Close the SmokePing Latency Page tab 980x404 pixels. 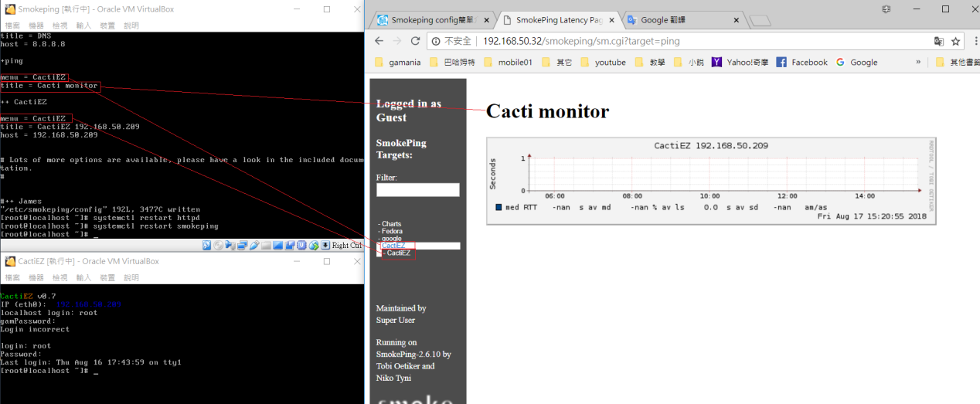pyautogui.click(x=610, y=21)
